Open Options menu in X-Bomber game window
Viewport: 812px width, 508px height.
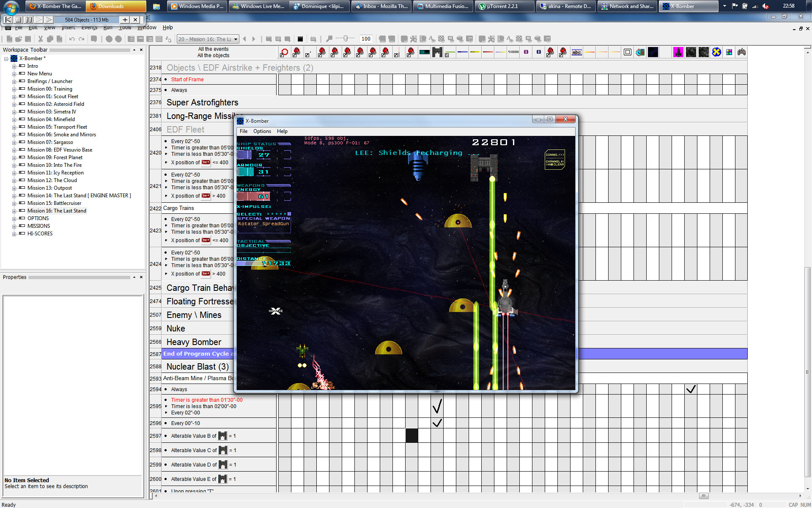coord(262,131)
